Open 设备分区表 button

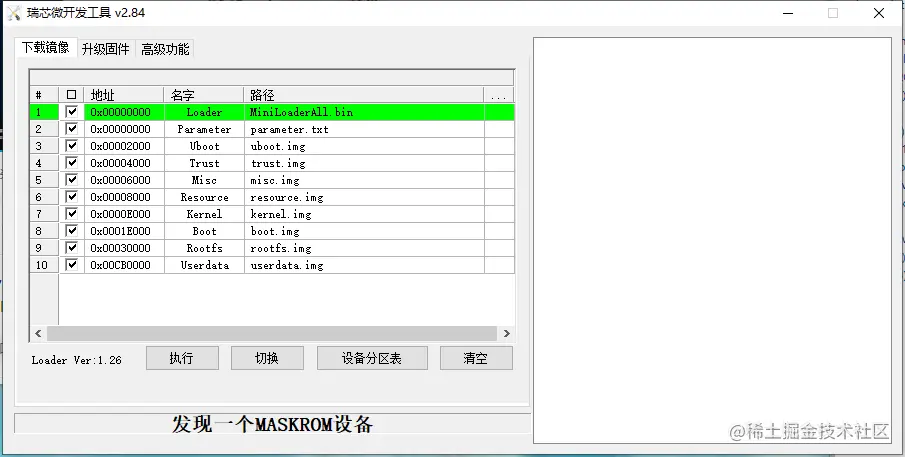pos(372,358)
